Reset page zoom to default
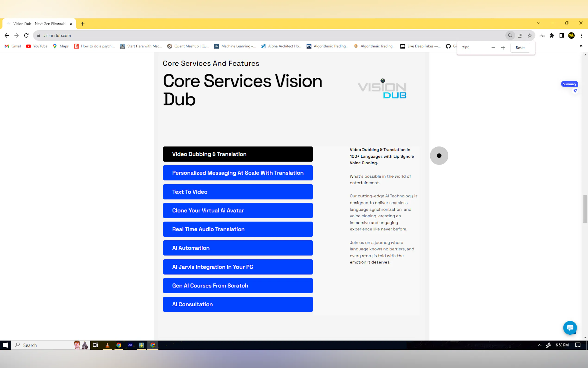 (x=520, y=48)
